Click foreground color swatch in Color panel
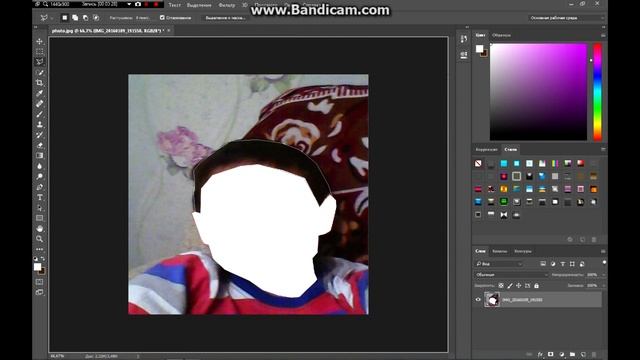The width and height of the screenshot is (640, 360). [x=479, y=49]
